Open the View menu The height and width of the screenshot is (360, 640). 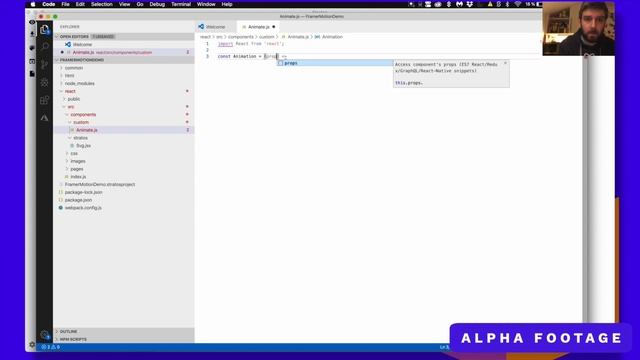pos(124,4)
